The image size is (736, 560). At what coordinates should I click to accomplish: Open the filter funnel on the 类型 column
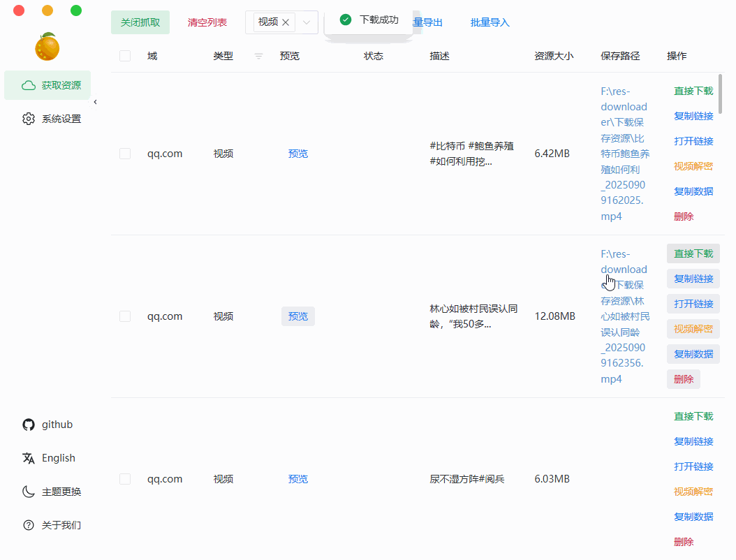click(258, 56)
